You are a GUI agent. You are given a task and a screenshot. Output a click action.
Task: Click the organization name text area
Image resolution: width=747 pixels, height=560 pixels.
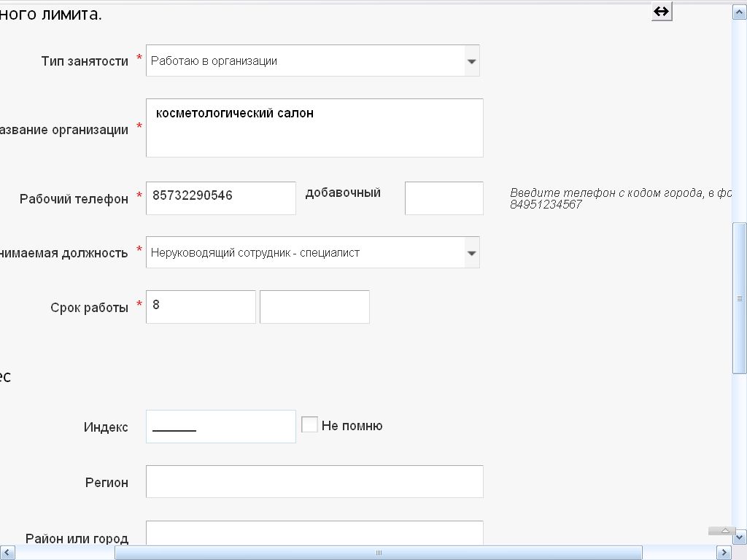[314, 128]
